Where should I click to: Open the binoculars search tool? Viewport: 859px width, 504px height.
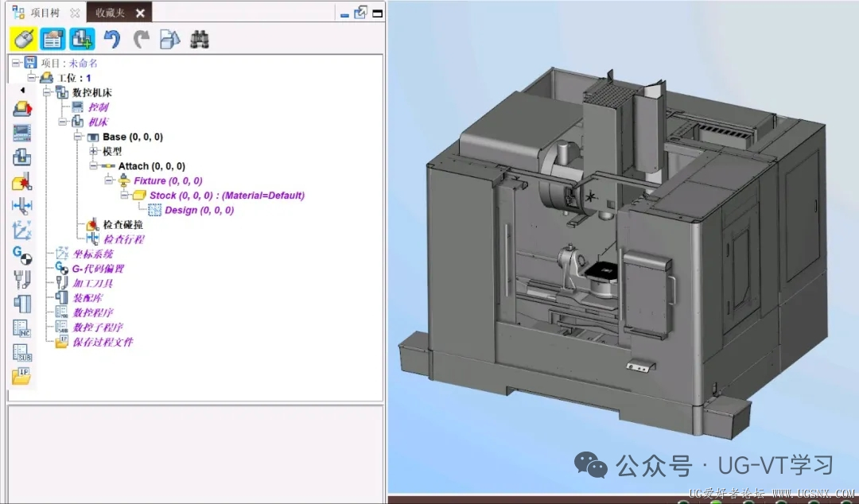point(200,40)
